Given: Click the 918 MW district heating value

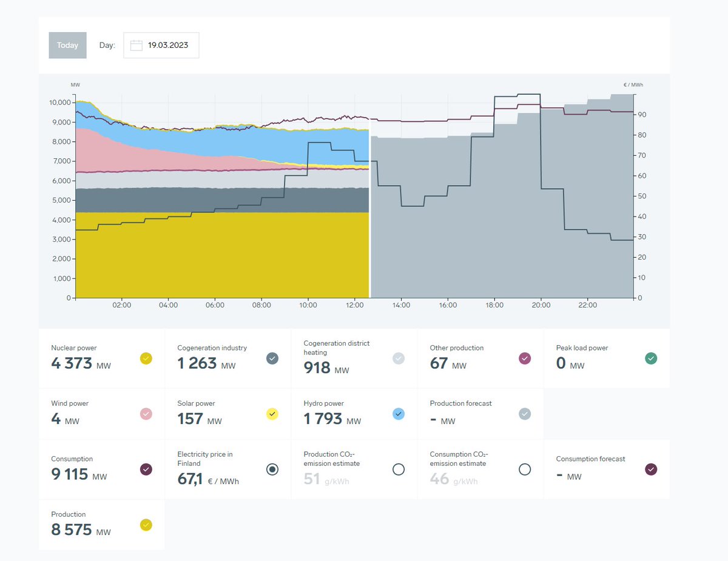Looking at the screenshot, I should pyautogui.click(x=326, y=368).
